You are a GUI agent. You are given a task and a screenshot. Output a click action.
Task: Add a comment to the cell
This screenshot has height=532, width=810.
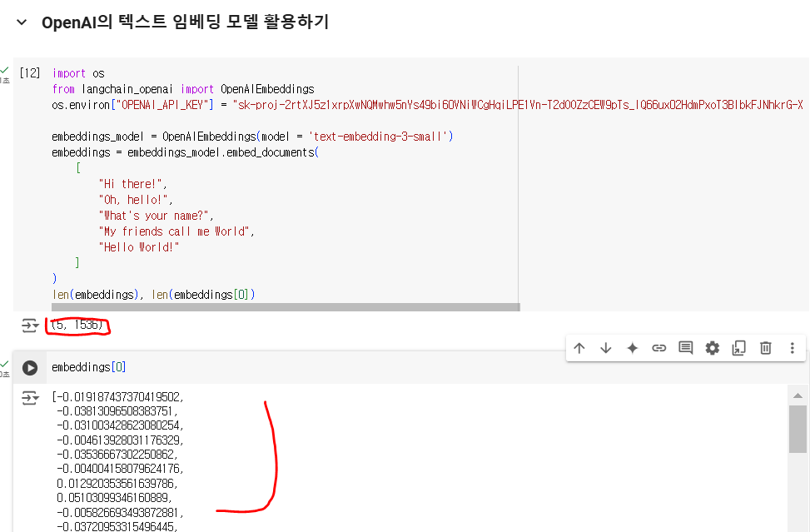[685, 348]
